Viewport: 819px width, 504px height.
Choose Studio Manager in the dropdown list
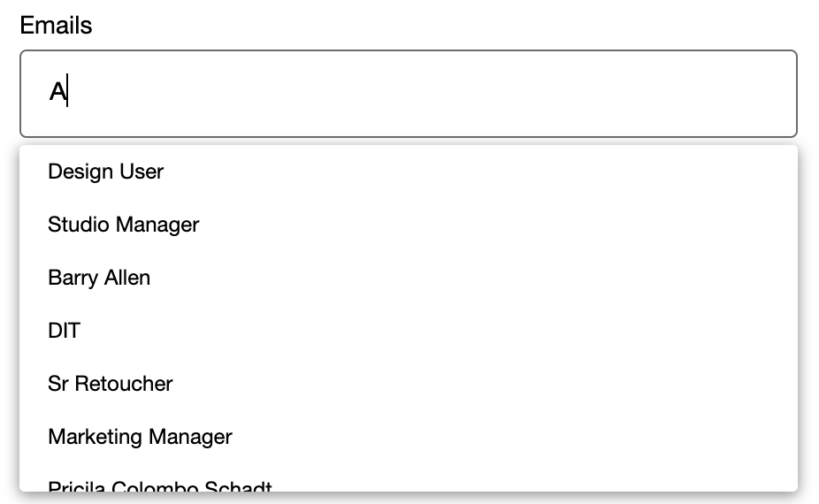click(x=409, y=225)
